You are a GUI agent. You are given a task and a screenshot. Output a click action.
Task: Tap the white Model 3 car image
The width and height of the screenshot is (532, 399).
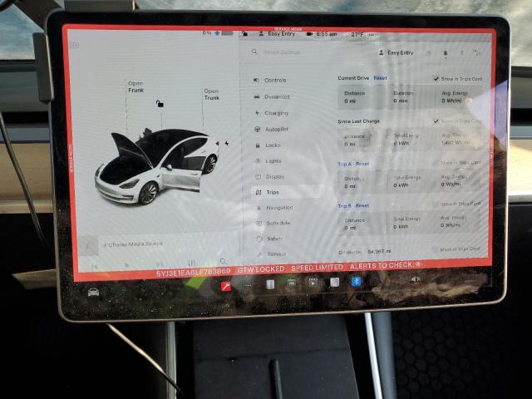[x=157, y=166]
